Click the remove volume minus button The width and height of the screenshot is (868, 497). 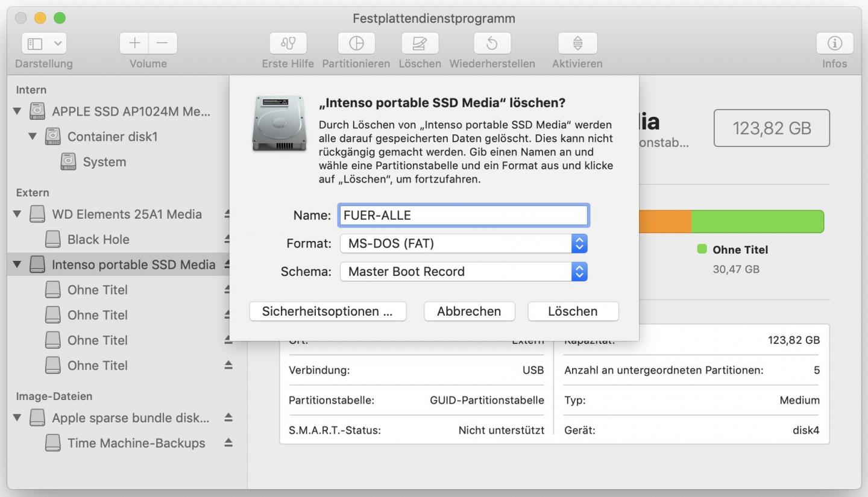coord(163,44)
